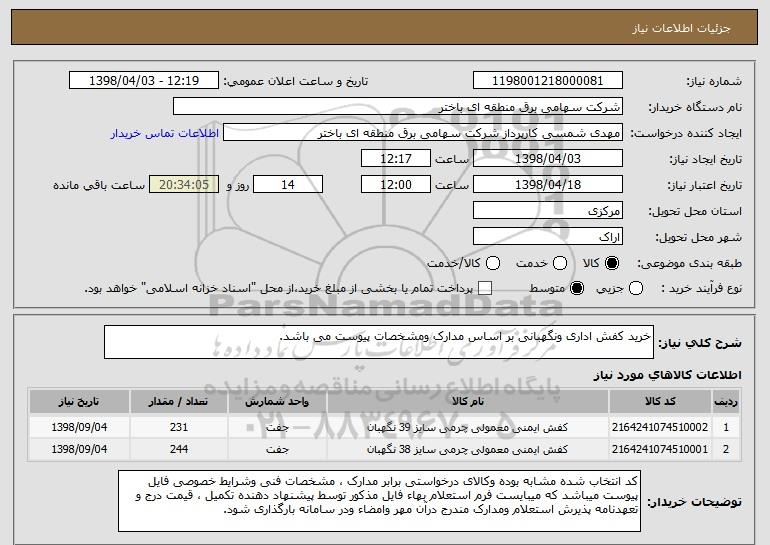Click the validity time field 12:00
770x545 pixels.
coord(396,185)
